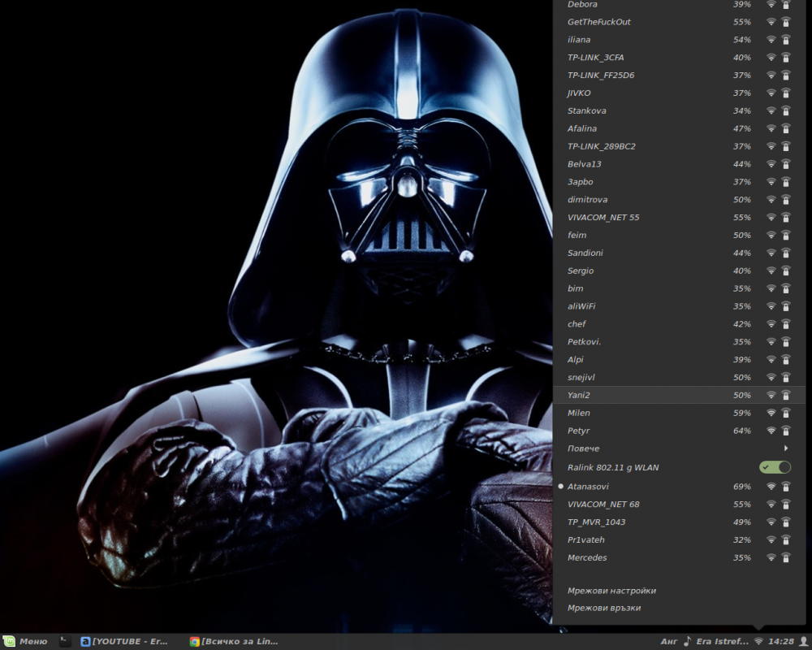Click the lock icon beside Sergio
Screen dimensions: 812x650
(785, 271)
